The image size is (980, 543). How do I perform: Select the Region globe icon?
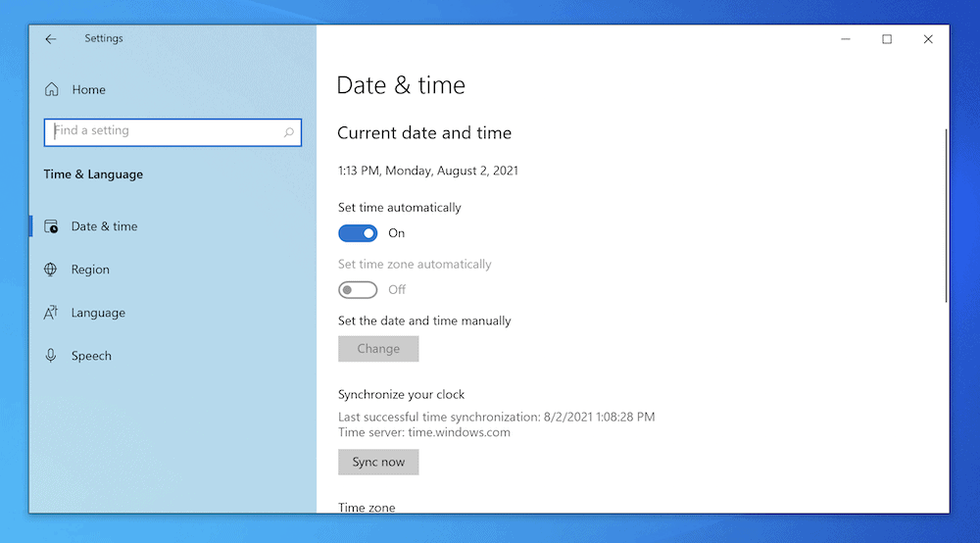click(51, 270)
